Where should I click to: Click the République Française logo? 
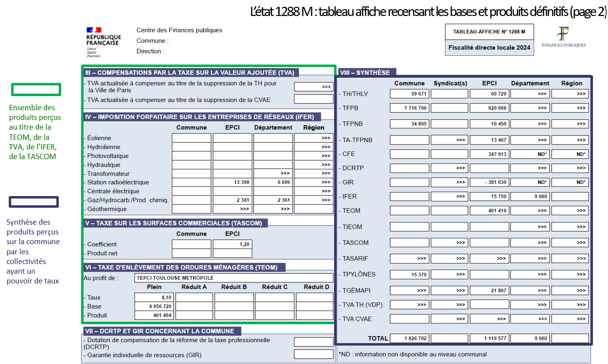coord(103,42)
